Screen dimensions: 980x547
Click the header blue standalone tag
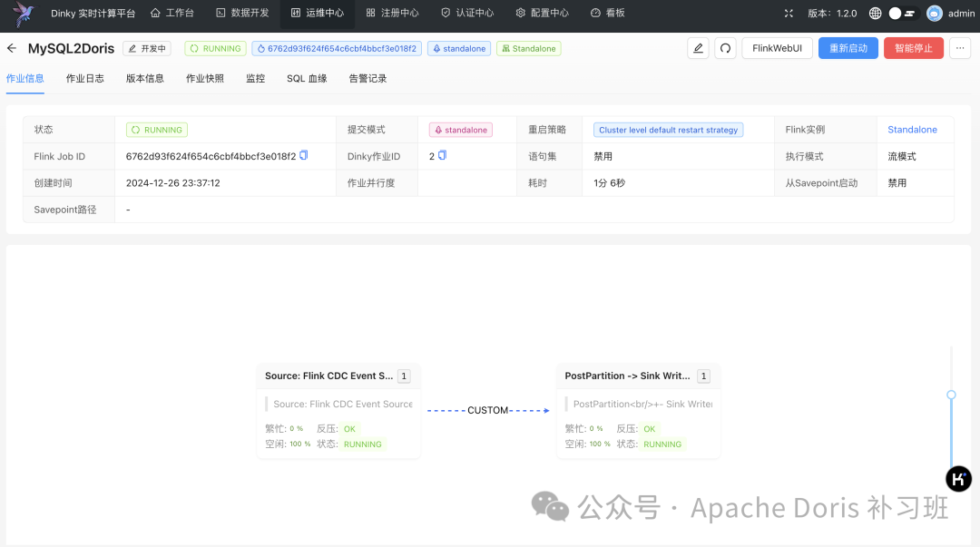[x=459, y=48]
